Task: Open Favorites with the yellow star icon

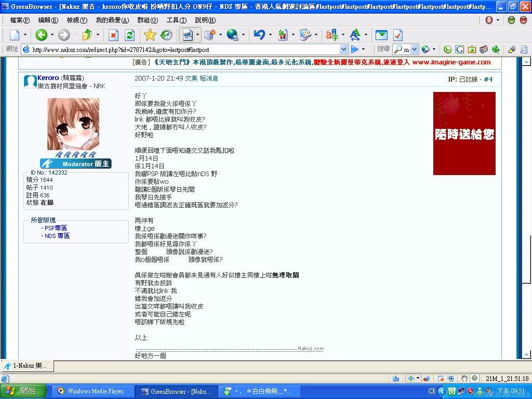Action: coord(150,35)
